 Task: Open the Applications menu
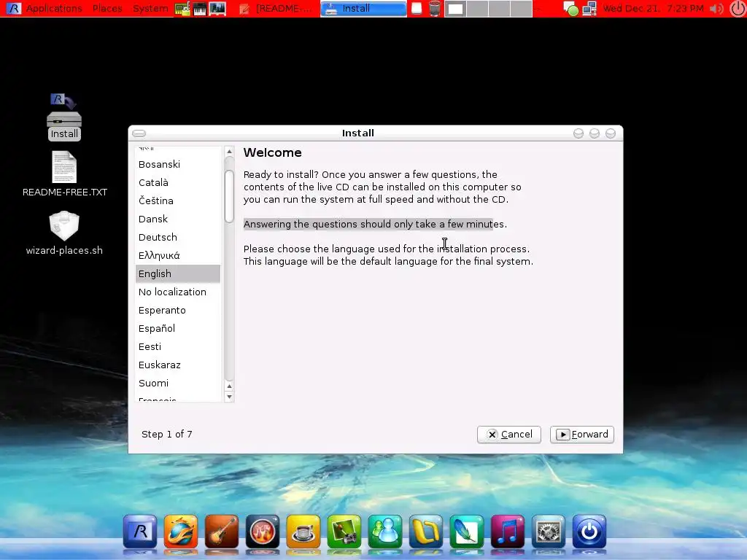[x=54, y=9]
